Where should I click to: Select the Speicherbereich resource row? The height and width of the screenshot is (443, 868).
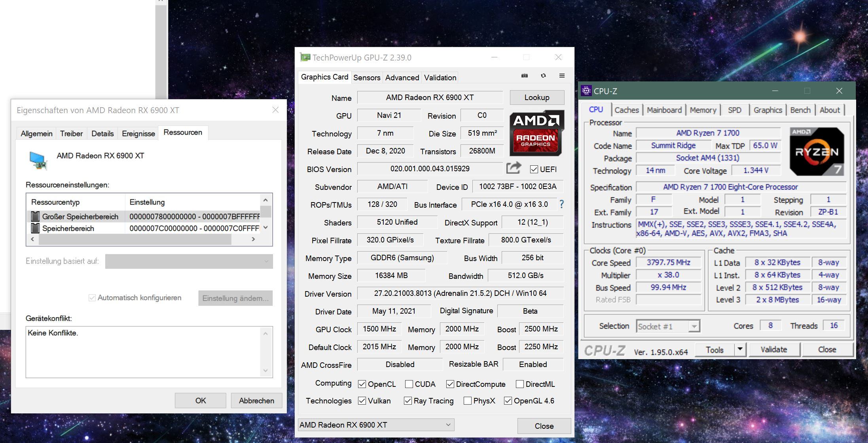(144, 228)
